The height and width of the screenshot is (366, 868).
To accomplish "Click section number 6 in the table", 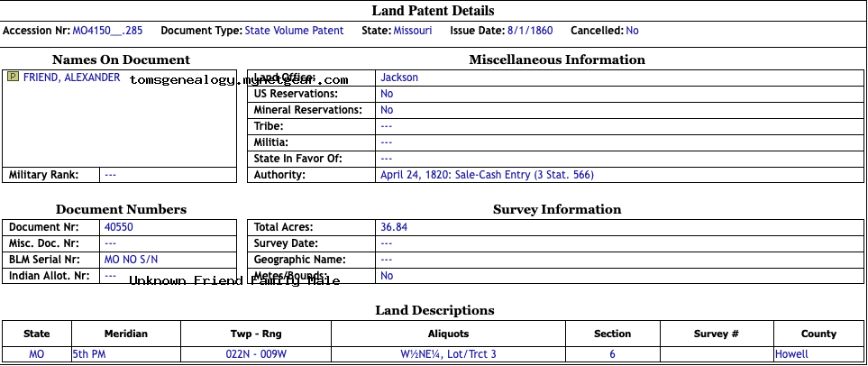I will point(612,354).
